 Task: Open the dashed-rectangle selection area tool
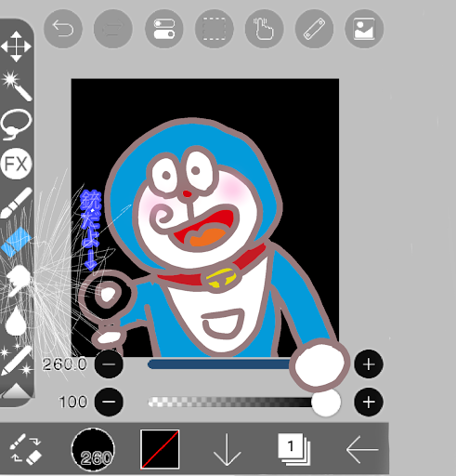pyautogui.click(x=215, y=29)
